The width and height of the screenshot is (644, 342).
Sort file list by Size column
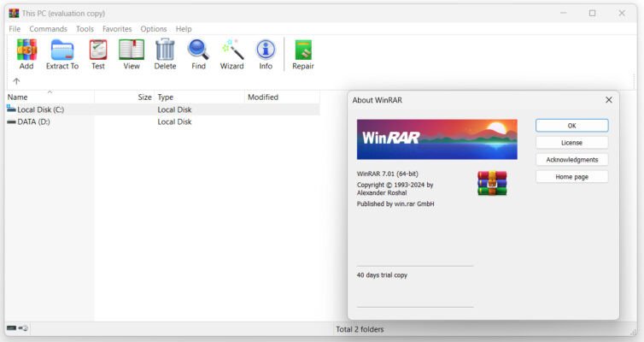pos(125,97)
